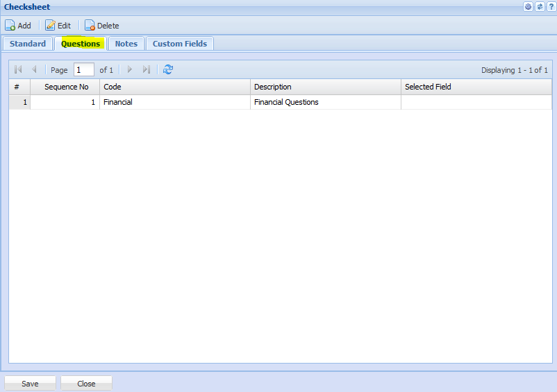The height and width of the screenshot is (392, 557).
Task: Open the gear settings icon in title bar
Action: (x=528, y=7)
